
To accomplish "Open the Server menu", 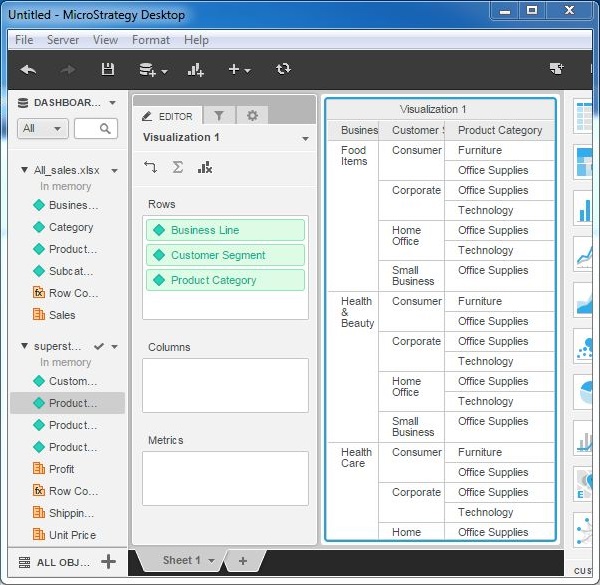I will coord(63,40).
